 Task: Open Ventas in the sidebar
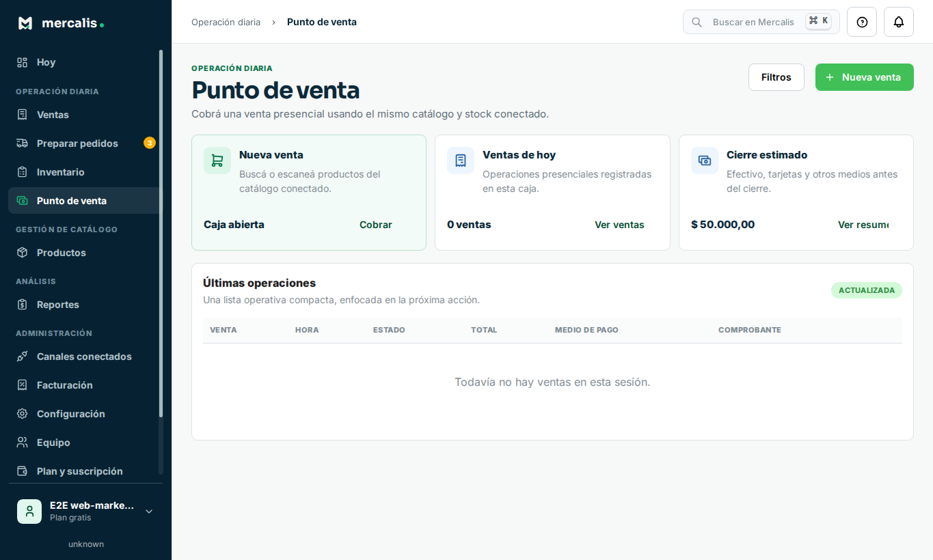85,115
